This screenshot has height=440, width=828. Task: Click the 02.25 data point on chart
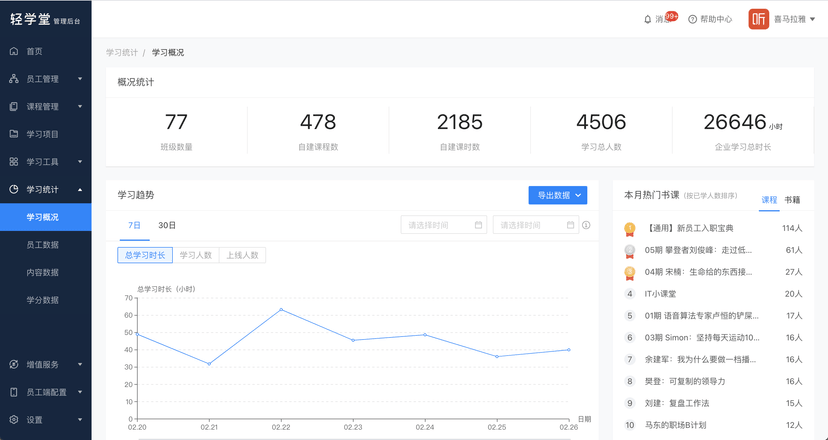(x=497, y=357)
